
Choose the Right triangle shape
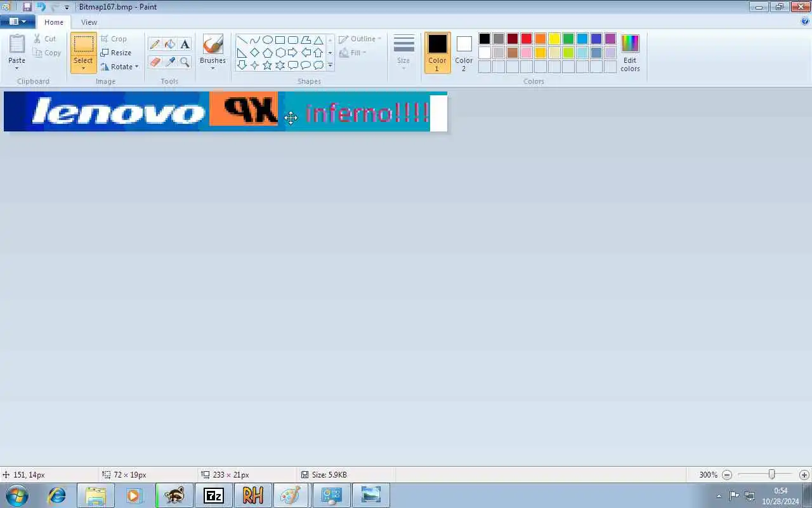(x=242, y=53)
